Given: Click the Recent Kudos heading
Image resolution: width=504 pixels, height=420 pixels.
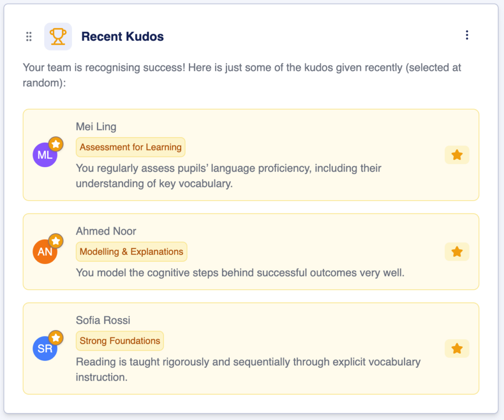Looking at the screenshot, I should pyautogui.click(x=123, y=36).
